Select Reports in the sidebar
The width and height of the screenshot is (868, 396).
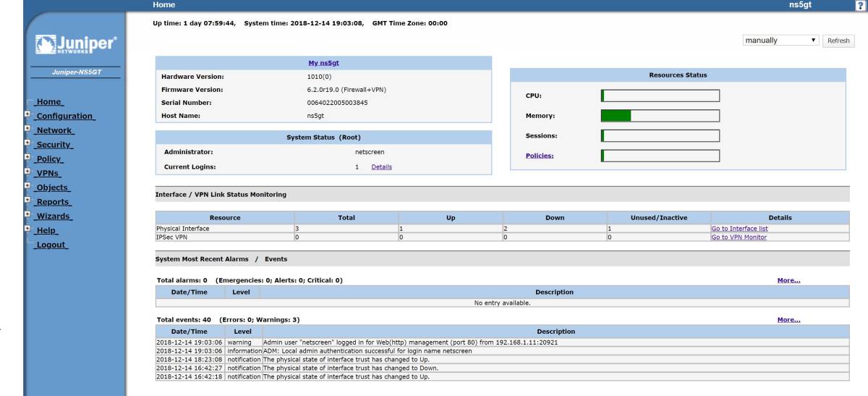[x=54, y=202]
